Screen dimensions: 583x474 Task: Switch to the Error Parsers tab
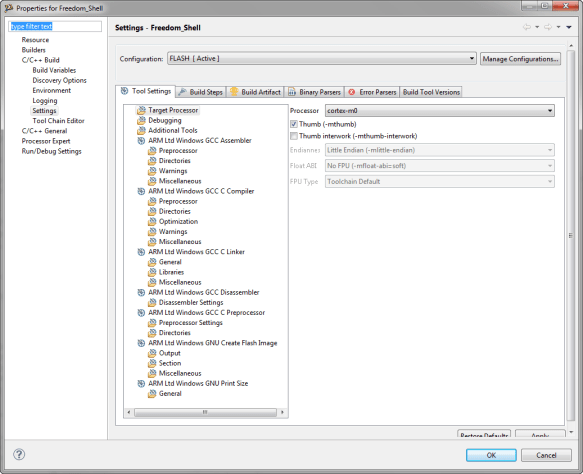pyautogui.click(x=373, y=92)
